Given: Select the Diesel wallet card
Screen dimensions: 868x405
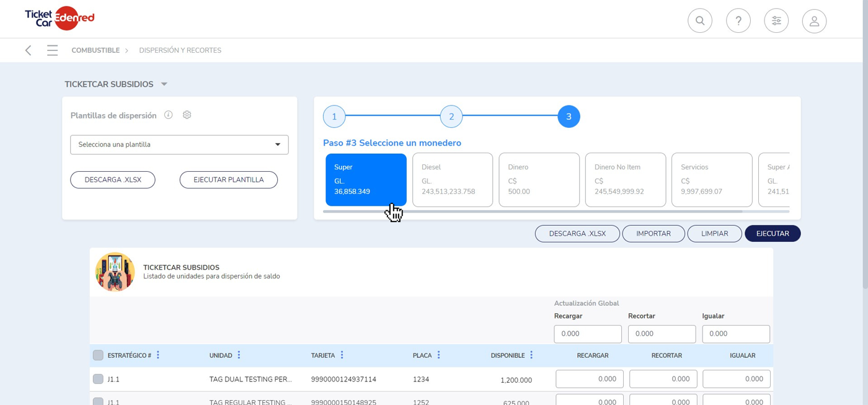Looking at the screenshot, I should (453, 180).
